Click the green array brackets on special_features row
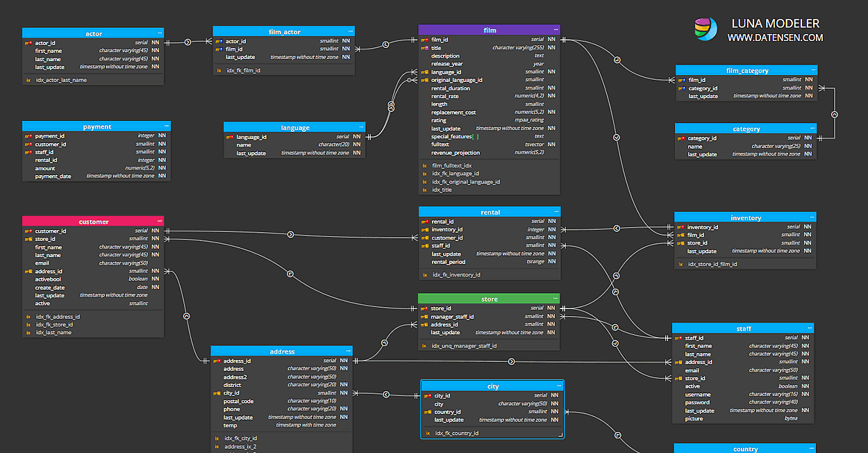868x453 pixels. coord(476,138)
